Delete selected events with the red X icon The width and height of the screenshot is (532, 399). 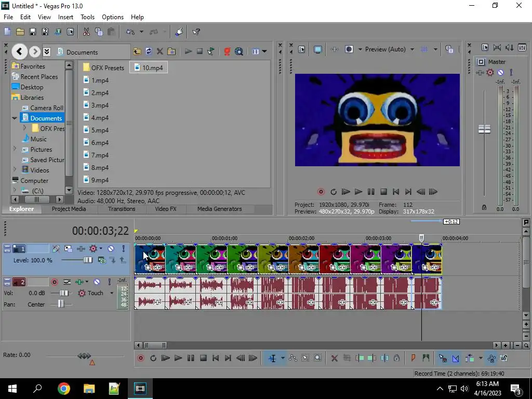point(334,358)
